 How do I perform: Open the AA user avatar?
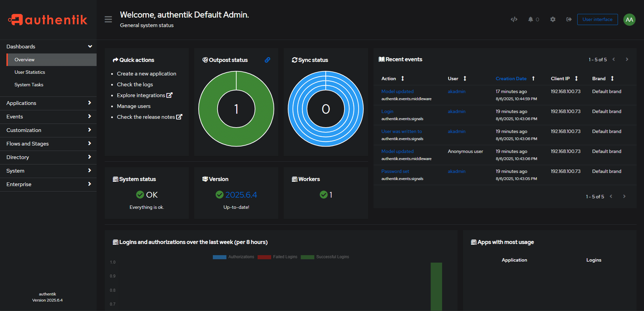[629, 19]
